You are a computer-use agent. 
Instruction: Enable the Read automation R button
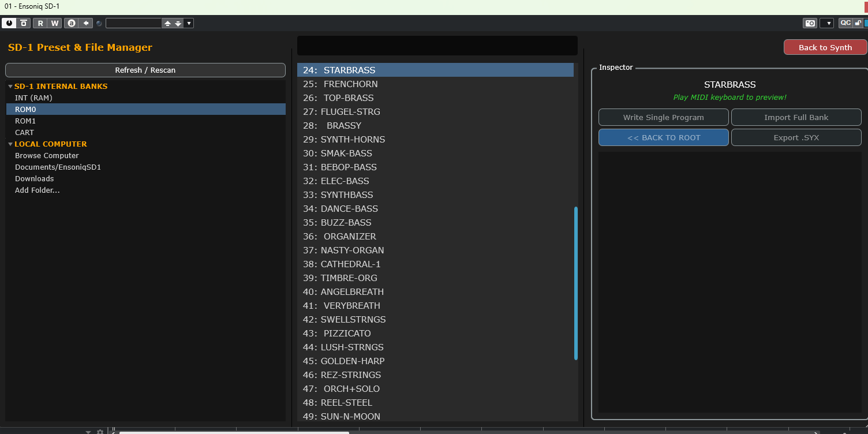tap(40, 23)
